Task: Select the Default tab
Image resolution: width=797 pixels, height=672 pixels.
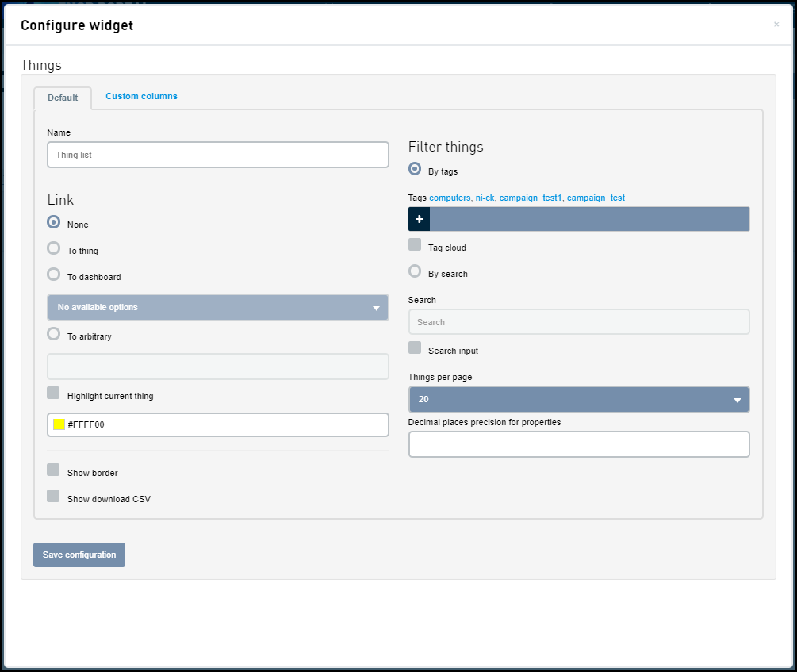Action: point(63,98)
